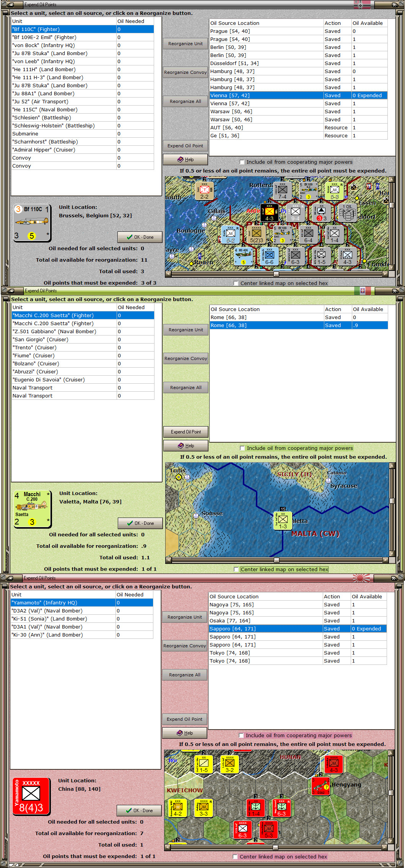Select the yellow 3-2 Chinese counter
This screenshot has height=868, width=405.
point(229,764)
